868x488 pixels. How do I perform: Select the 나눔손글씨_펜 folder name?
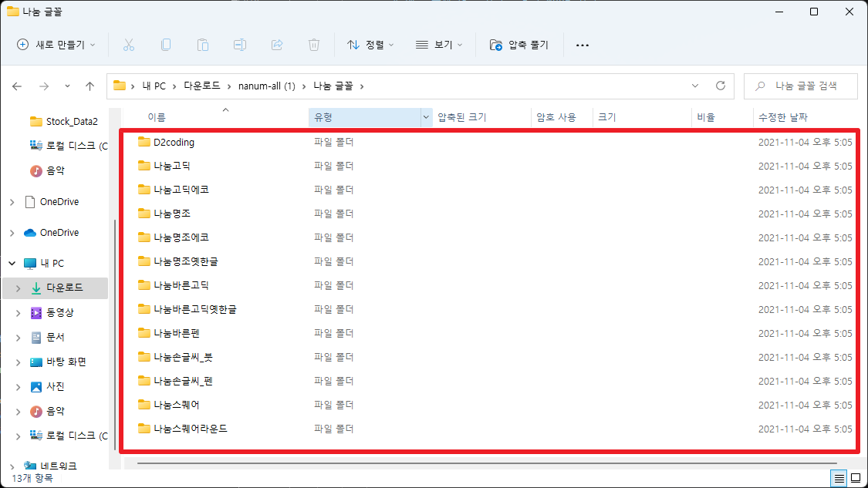[183, 381]
